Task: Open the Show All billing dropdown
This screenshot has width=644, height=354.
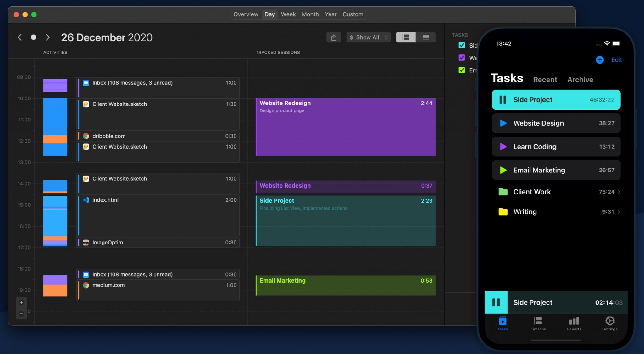Action: click(x=369, y=37)
